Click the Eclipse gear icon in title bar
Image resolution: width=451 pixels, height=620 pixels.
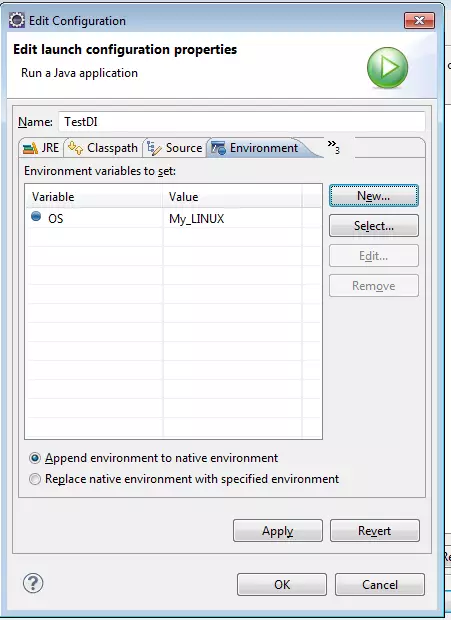pyautogui.click(x=17, y=20)
